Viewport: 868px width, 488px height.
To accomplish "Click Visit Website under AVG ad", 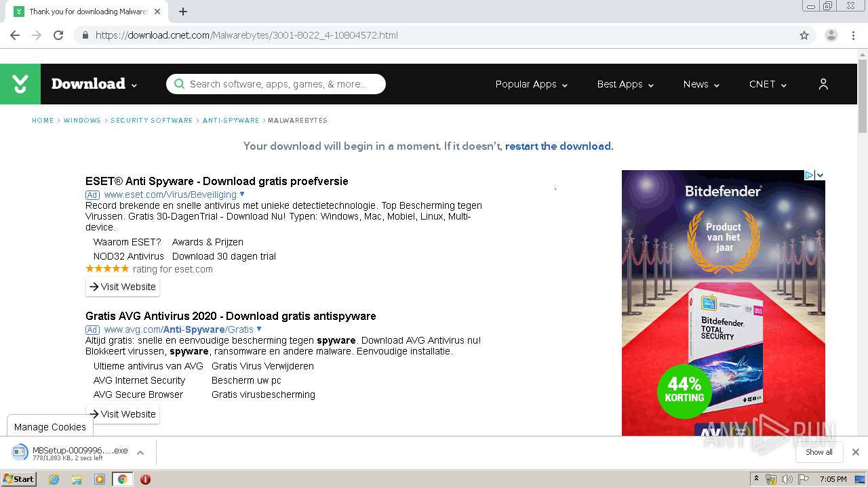I will (x=123, y=414).
